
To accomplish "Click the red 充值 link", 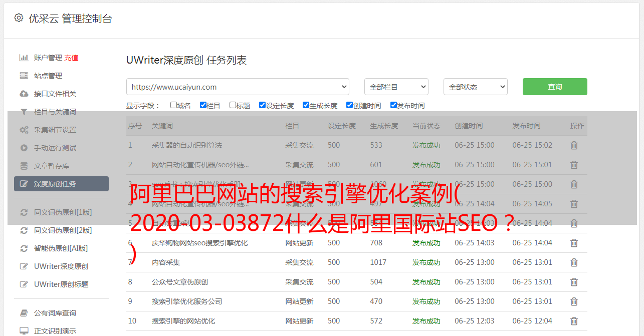I will 71,58.
